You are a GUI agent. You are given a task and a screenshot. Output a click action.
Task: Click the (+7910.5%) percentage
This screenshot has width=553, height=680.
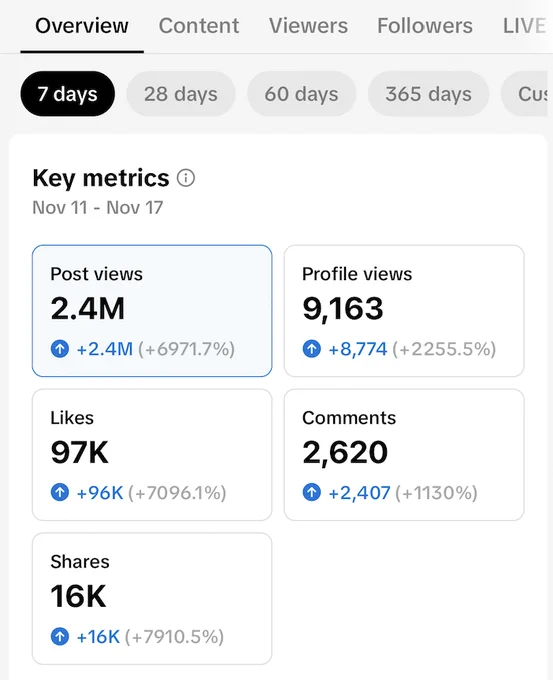[x=174, y=637]
